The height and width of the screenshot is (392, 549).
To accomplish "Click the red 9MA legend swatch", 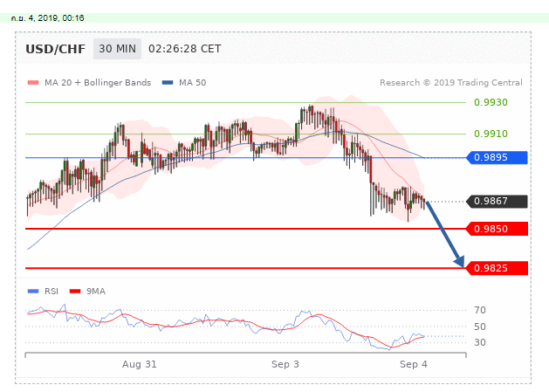I will click(x=75, y=291).
